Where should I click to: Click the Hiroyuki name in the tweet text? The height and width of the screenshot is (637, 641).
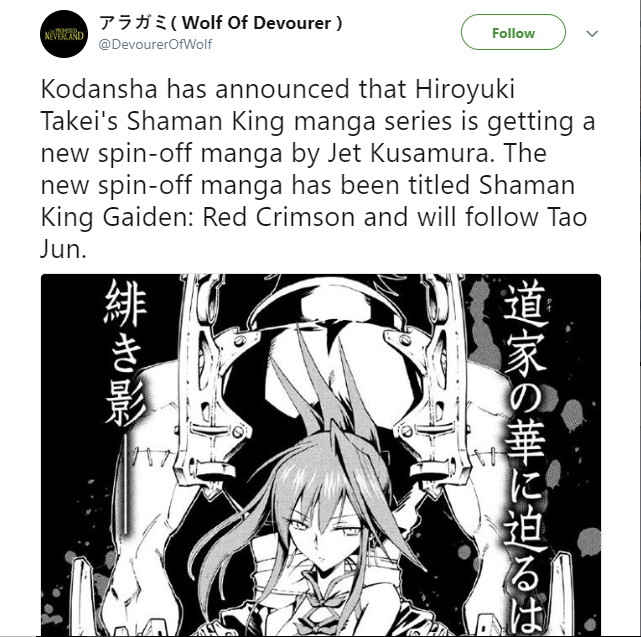click(465, 90)
